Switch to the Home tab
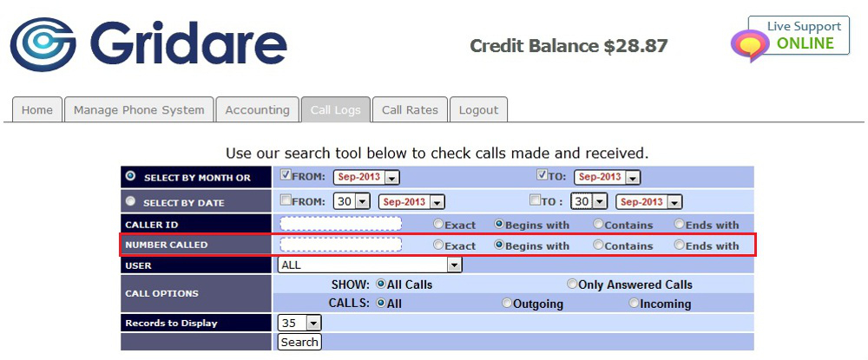Screen dimensions: 868x360 tap(36, 110)
